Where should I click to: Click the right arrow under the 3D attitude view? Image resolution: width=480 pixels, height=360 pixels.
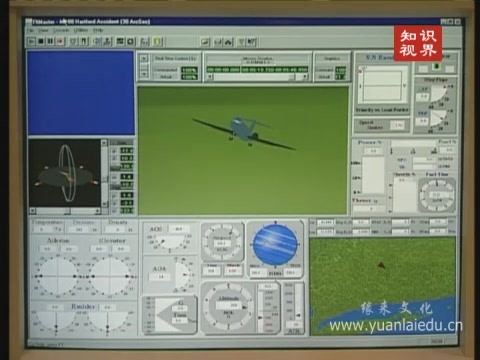click(97, 211)
